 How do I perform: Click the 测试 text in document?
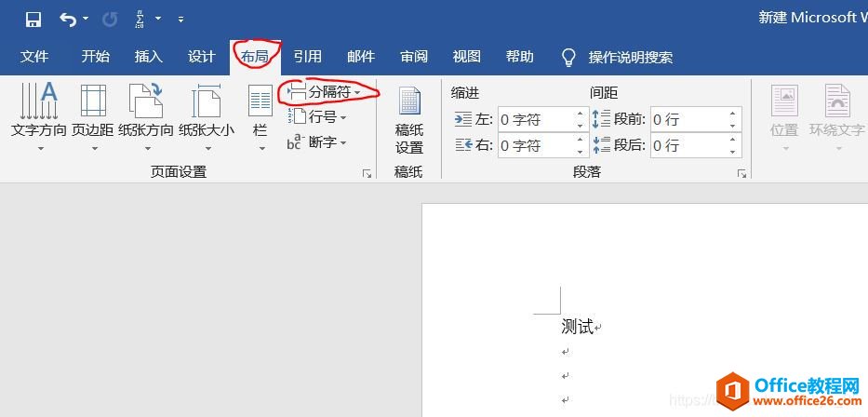coord(578,327)
